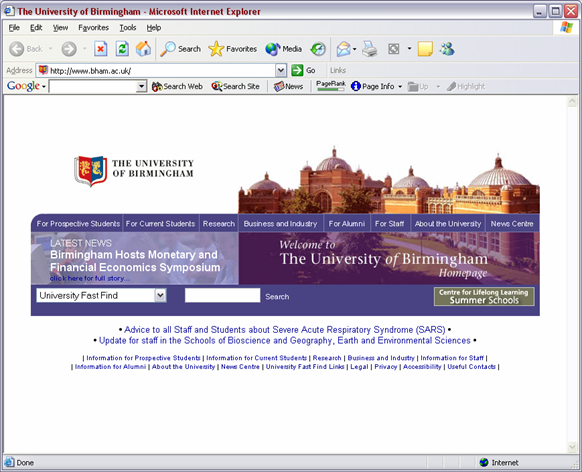Toggle Highlight on the Google toolbar

click(466, 86)
